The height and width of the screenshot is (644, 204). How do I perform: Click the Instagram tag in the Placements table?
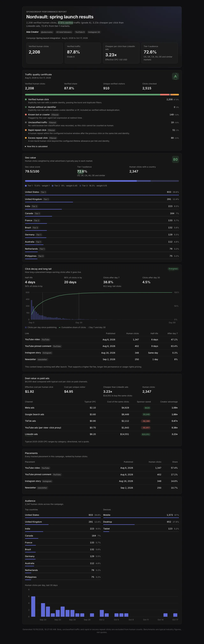click(x=47, y=481)
